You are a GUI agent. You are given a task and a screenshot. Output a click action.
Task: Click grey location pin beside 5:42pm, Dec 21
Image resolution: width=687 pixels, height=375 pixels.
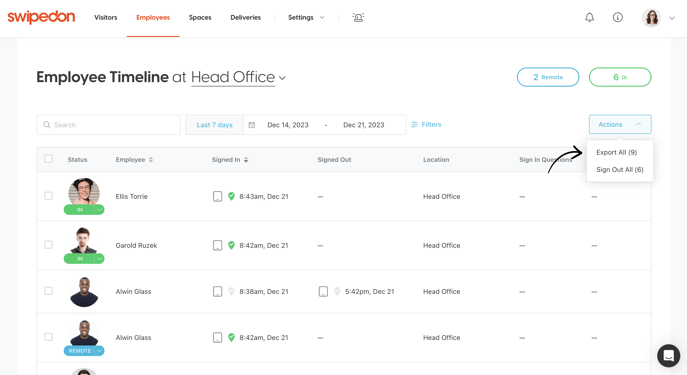click(x=337, y=291)
